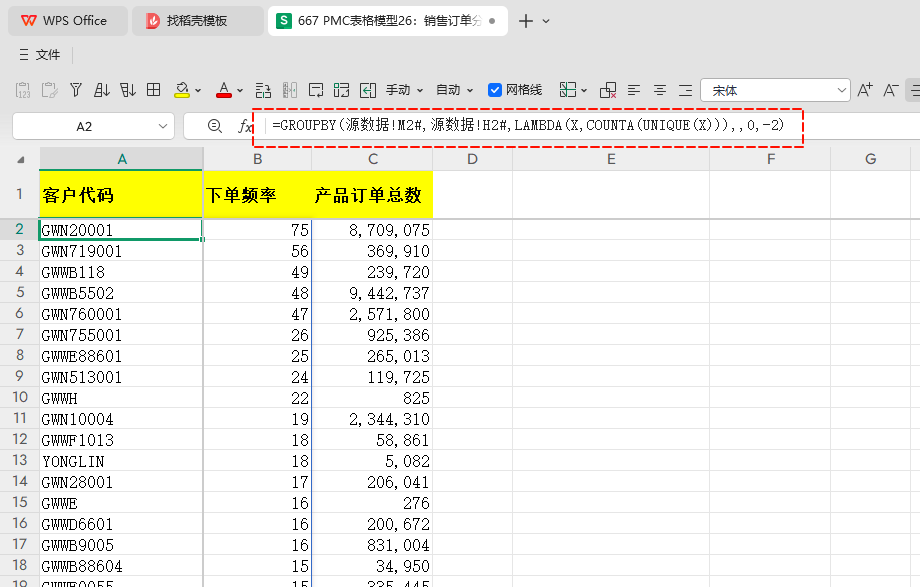The image size is (920, 587).
Task: Open the freeze panes dropdown arrow
Action: [x=584, y=90]
